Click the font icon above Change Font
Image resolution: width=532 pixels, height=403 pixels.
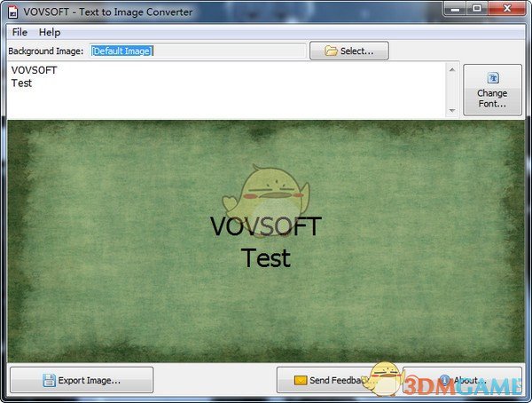(x=493, y=78)
